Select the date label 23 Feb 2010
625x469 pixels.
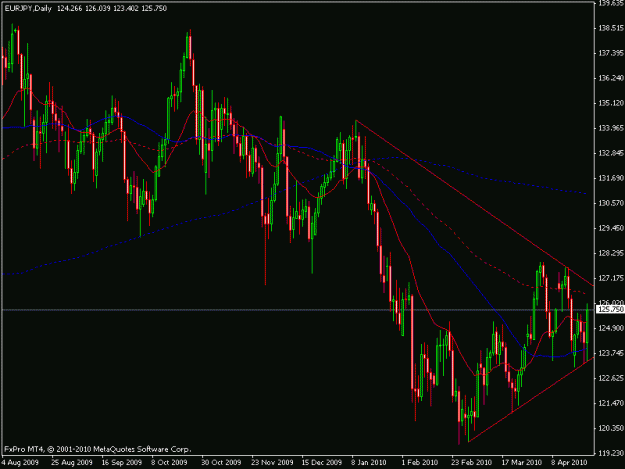(x=471, y=463)
